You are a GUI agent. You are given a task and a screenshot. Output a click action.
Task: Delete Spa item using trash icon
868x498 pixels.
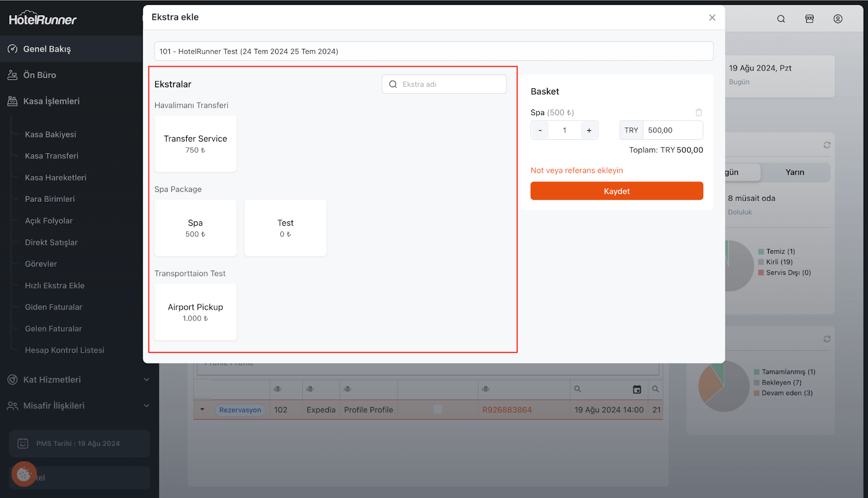click(x=699, y=112)
